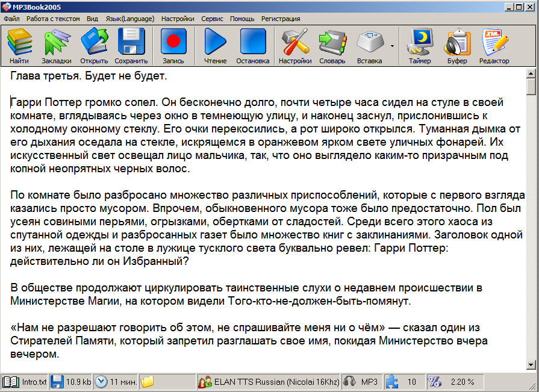The width and height of the screenshot is (539, 392).
Task: Click the puzzle piece icon in status bar
Action: tap(392, 382)
